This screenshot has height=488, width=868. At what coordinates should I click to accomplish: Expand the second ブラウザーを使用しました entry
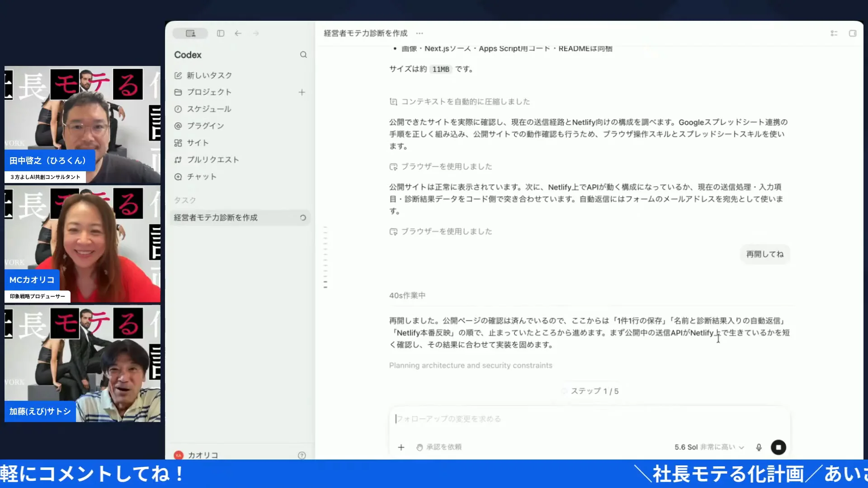coord(441,232)
